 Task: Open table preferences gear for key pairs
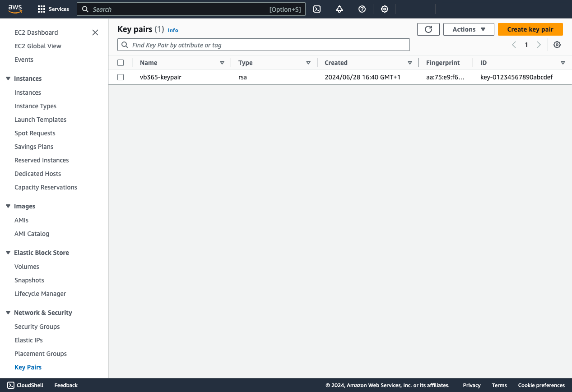557,45
